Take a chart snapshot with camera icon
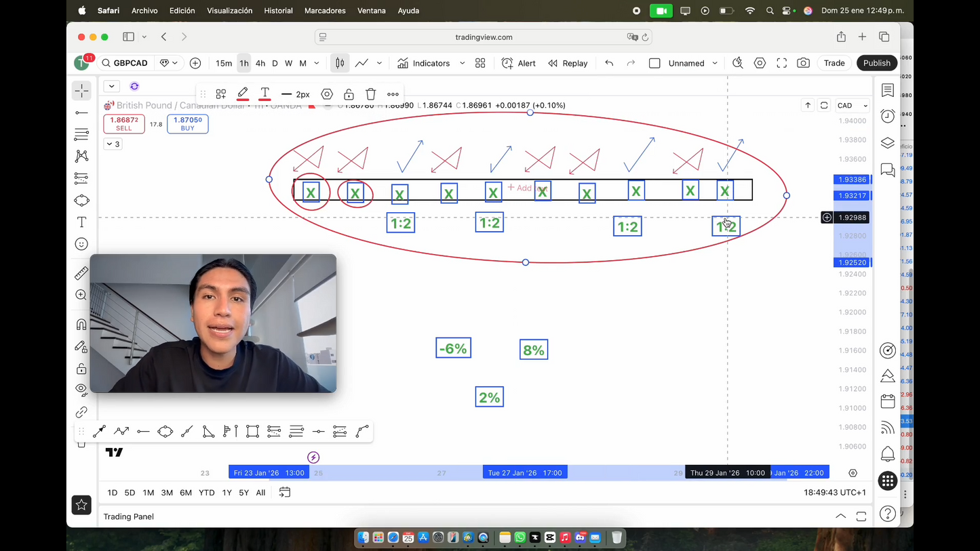This screenshot has width=980, height=551. [x=803, y=63]
